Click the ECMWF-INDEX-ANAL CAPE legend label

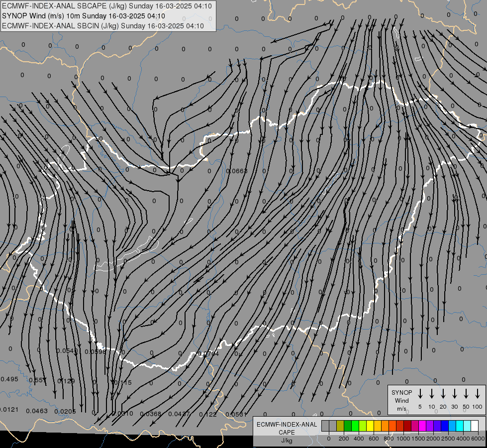287,428
